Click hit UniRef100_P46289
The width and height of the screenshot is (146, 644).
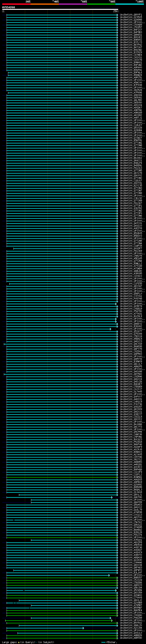pos(131,618)
